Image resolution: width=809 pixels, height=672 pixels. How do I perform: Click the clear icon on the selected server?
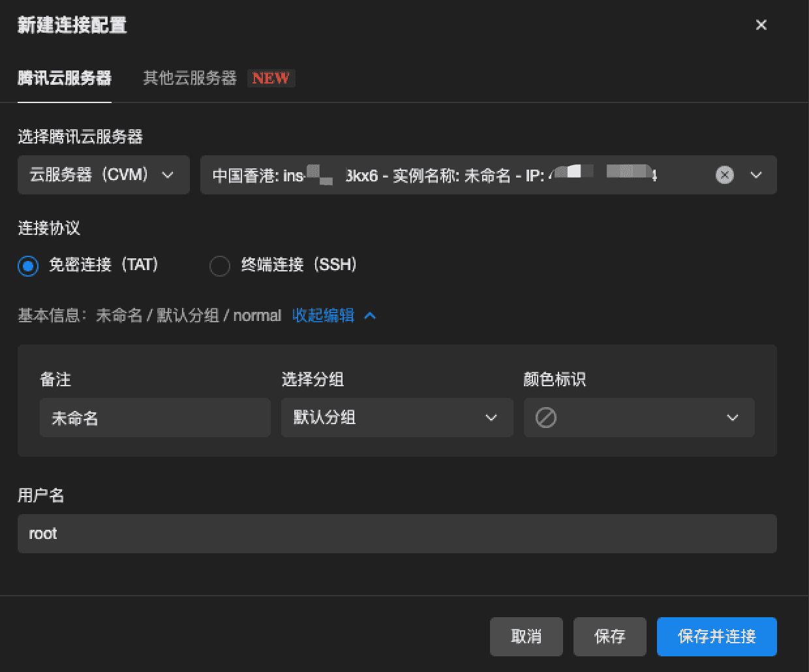coord(724,175)
